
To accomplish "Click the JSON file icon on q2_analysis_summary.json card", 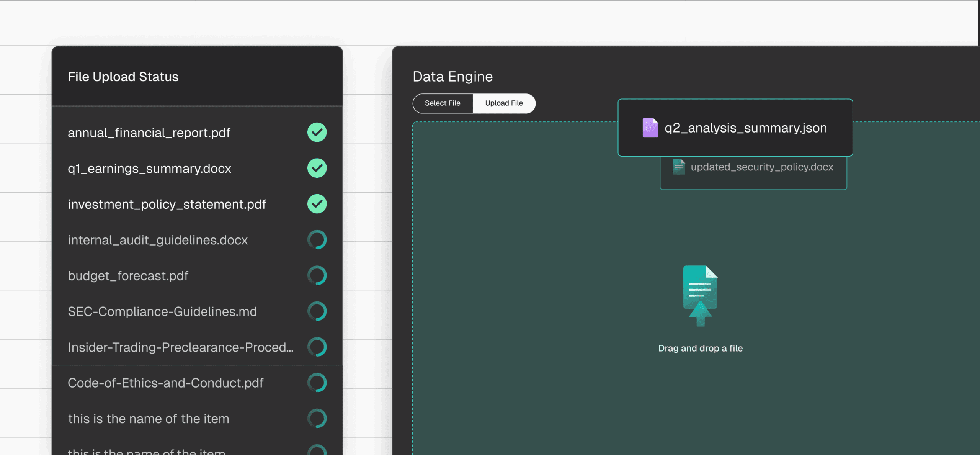I will point(650,128).
